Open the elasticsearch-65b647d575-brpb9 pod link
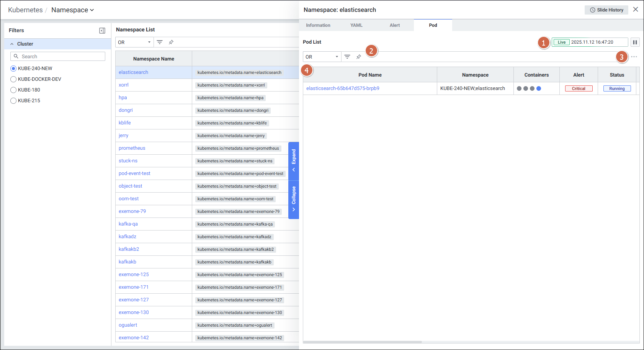Viewport: 644px width, 350px height. [343, 88]
